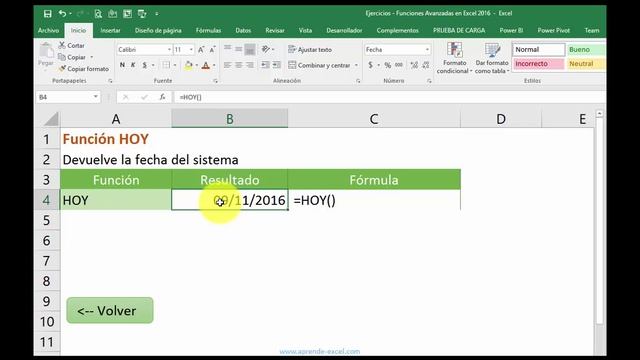640x360 pixels.
Task: Align text to bottom
Action: click(x=250, y=49)
